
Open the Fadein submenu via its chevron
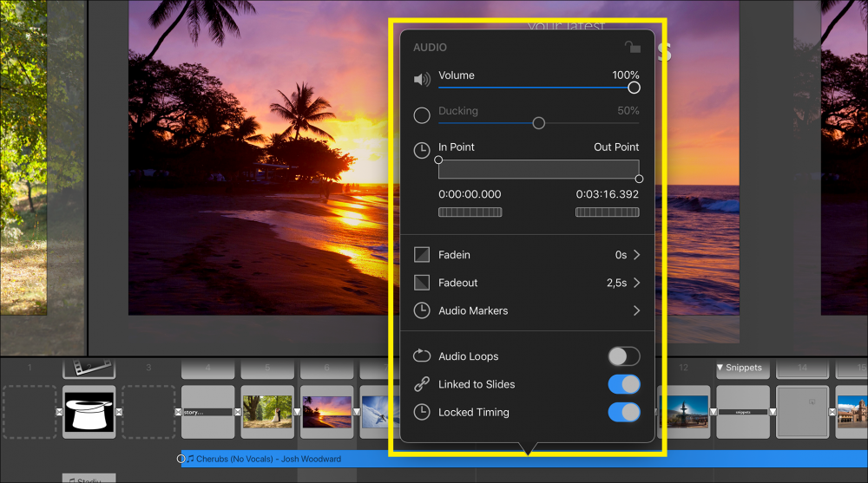pyautogui.click(x=636, y=254)
